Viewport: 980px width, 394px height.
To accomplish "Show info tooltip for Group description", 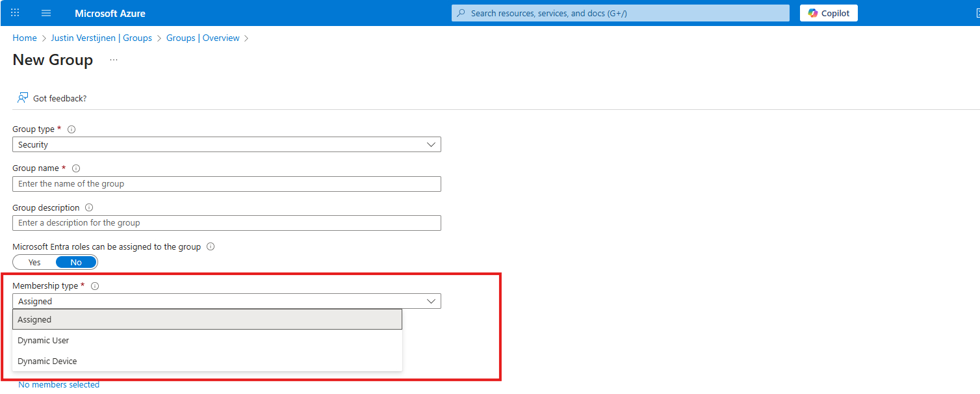I will [x=89, y=208].
